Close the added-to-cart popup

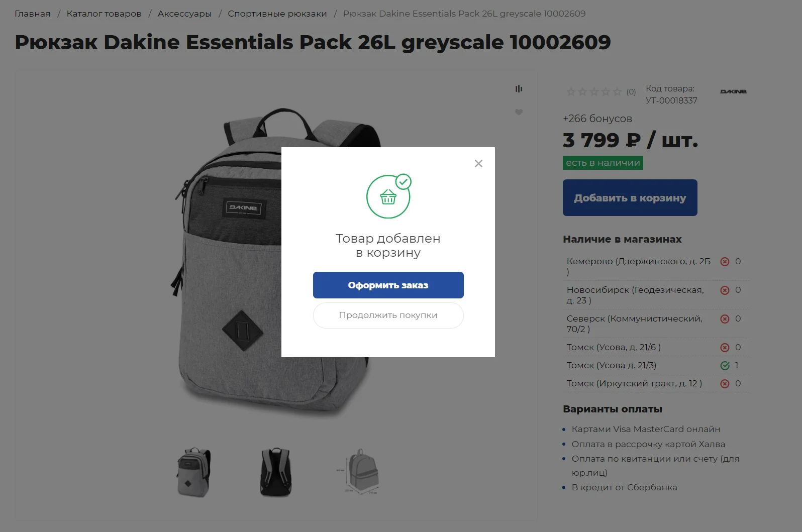[478, 163]
